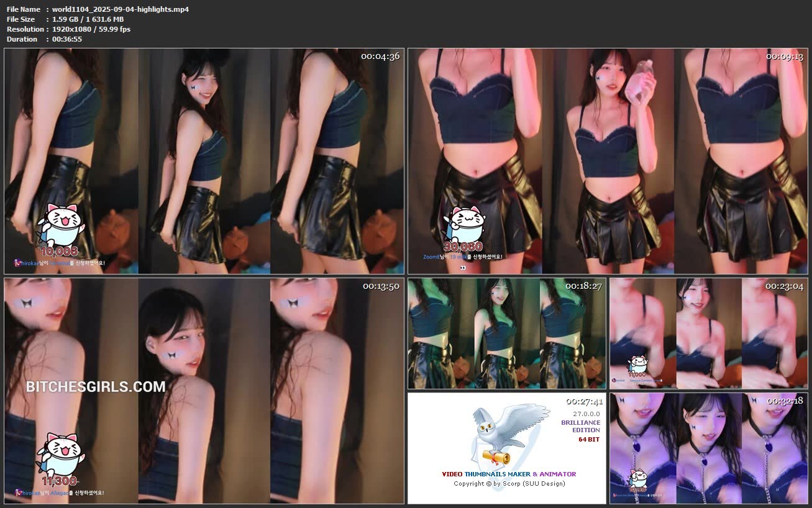The width and height of the screenshot is (812, 508).
Task: Select the thumbnail at 00:32:18
Action: coord(708,448)
